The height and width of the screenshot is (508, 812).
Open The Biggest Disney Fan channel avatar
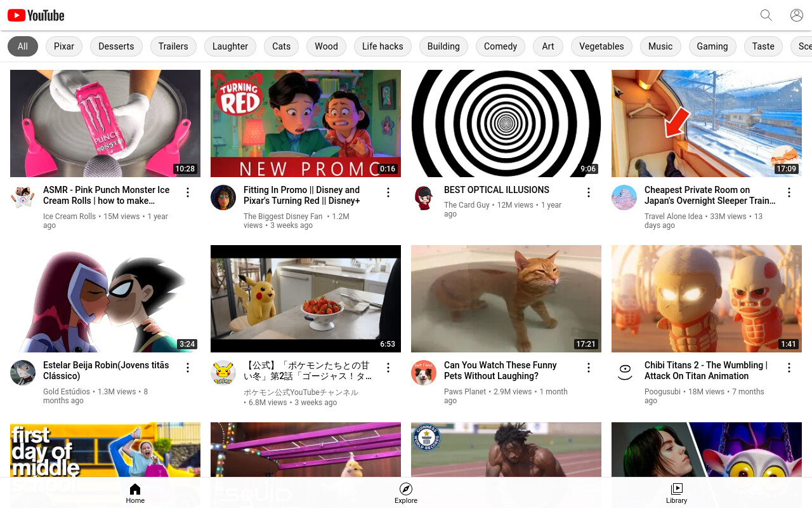point(223,197)
